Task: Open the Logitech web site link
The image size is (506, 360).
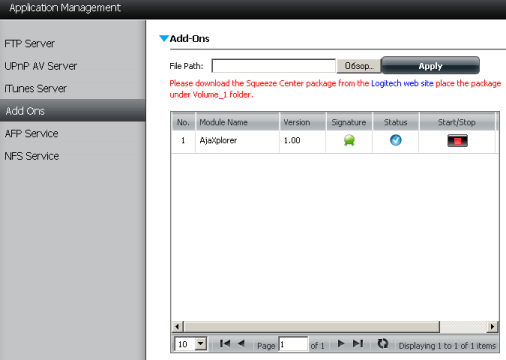Action: pyautogui.click(x=402, y=83)
